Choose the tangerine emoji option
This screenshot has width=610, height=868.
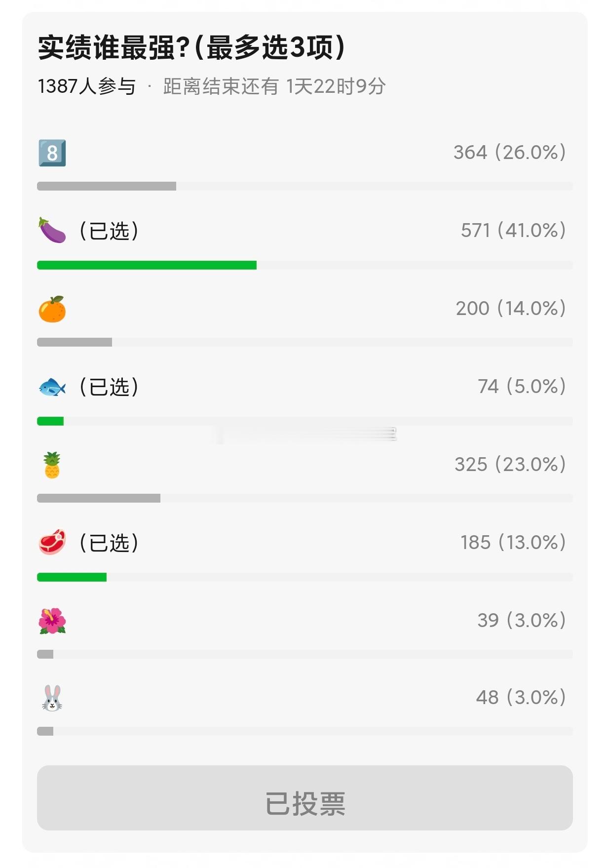[x=52, y=309]
